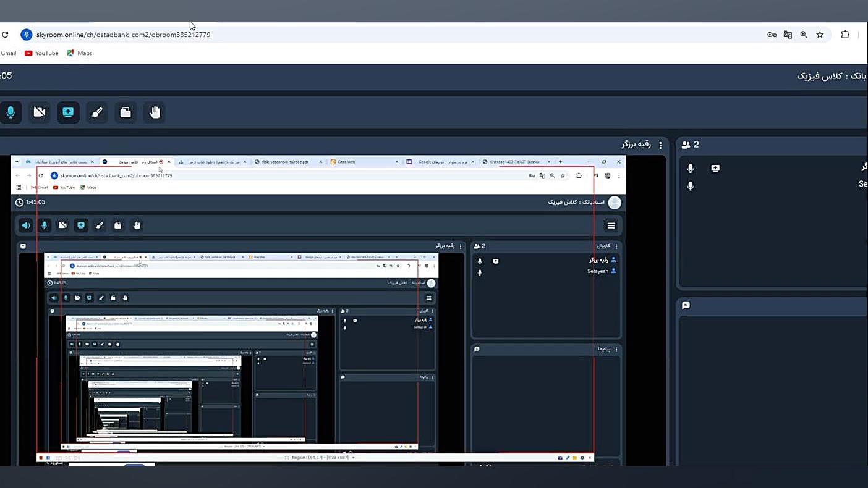Click the camera snapshot icon on the largest recorder bar
This screenshot has width=868, height=488.
coord(560,458)
